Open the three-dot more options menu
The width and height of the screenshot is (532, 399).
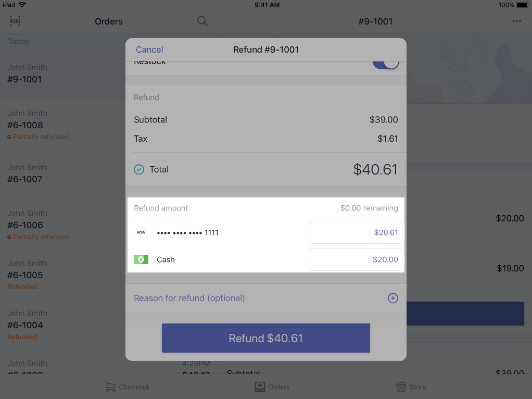(517, 21)
